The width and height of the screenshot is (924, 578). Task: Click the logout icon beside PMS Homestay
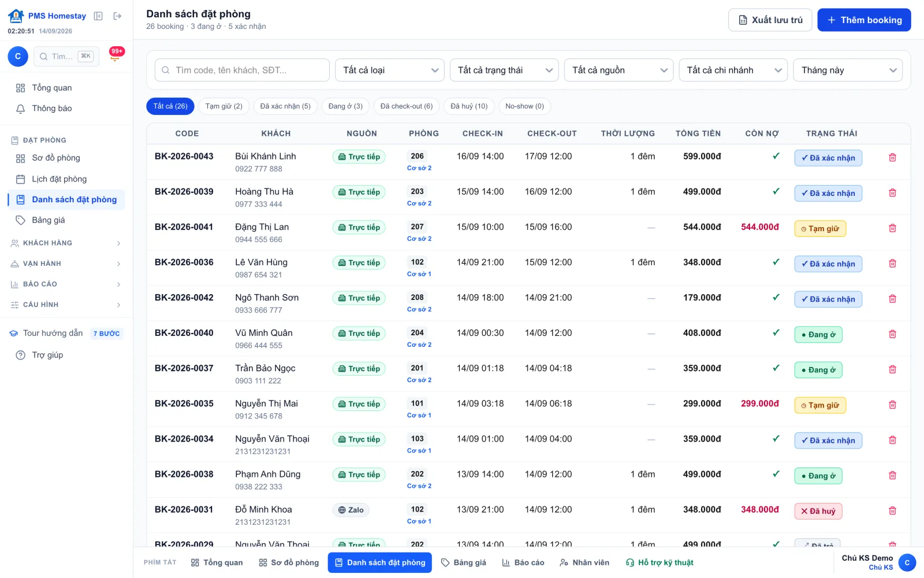coord(117,16)
